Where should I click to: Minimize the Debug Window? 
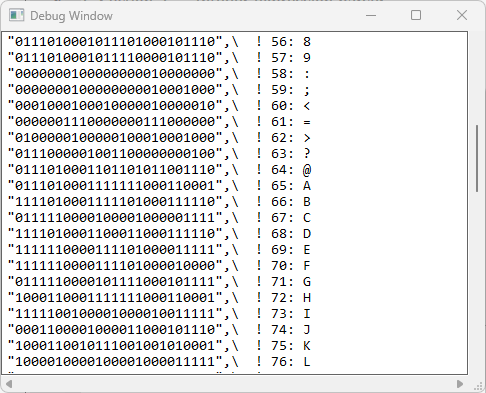click(x=371, y=15)
